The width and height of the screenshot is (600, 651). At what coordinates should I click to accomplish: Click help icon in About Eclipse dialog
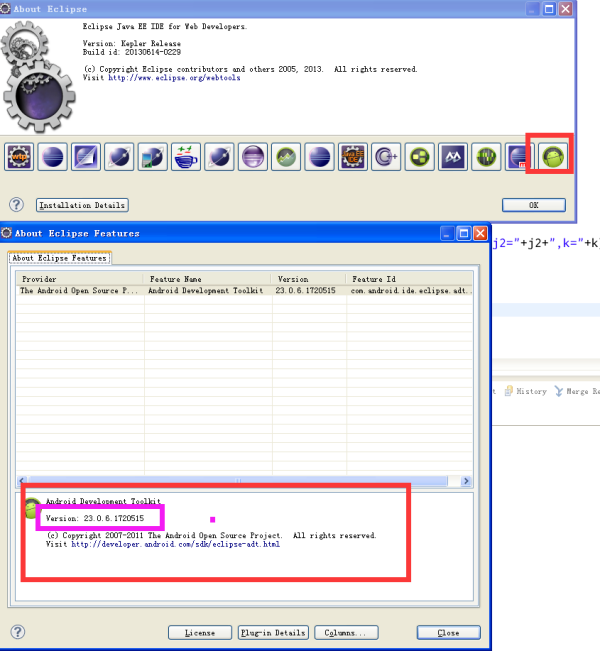pyautogui.click(x=17, y=205)
